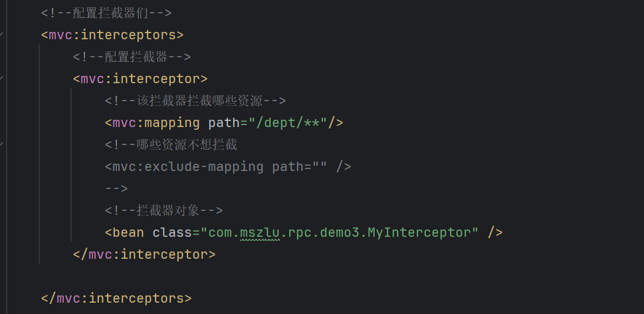Click the comment "<!--拦截器对象-->"
644x314 pixels.
pyautogui.click(x=163, y=210)
